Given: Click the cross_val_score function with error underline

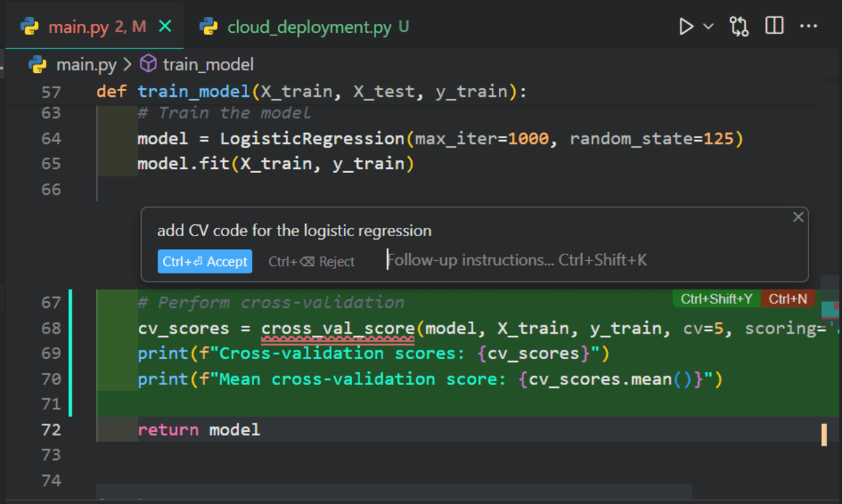Looking at the screenshot, I should [338, 328].
